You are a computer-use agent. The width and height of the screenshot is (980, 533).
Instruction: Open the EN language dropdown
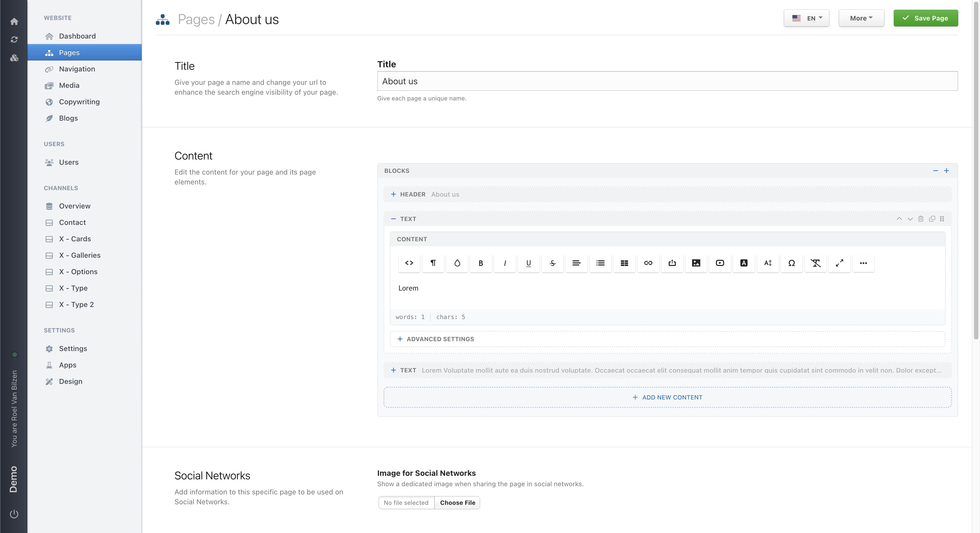(806, 18)
